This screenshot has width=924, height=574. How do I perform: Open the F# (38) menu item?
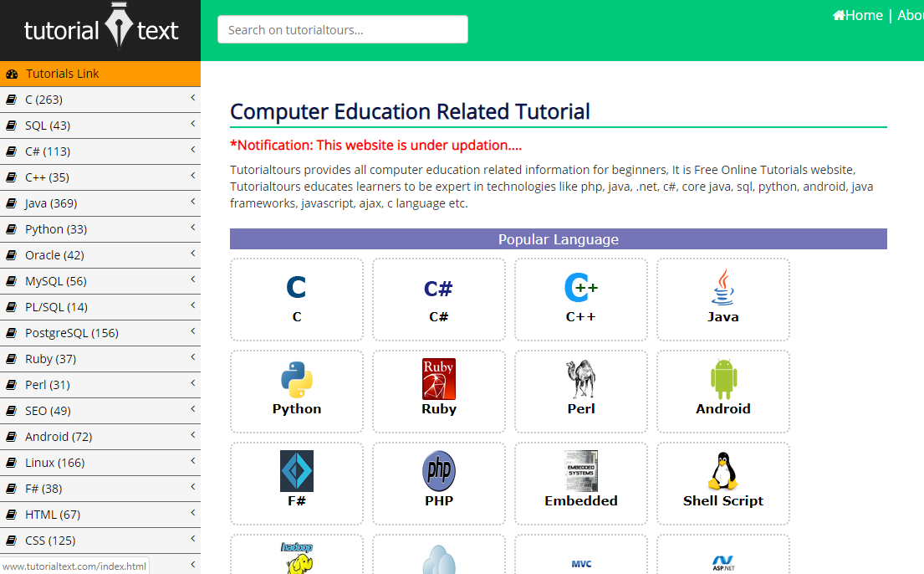[100, 489]
